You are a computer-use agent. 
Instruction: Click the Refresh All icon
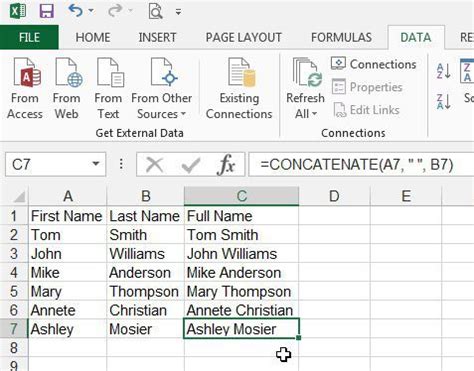[x=306, y=72]
